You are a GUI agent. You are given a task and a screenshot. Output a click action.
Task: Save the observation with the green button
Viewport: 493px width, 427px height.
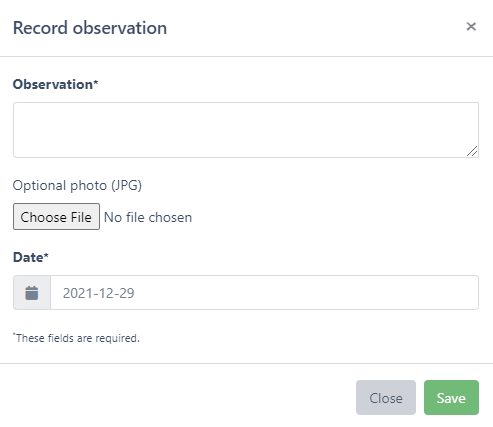[x=451, y=397]
